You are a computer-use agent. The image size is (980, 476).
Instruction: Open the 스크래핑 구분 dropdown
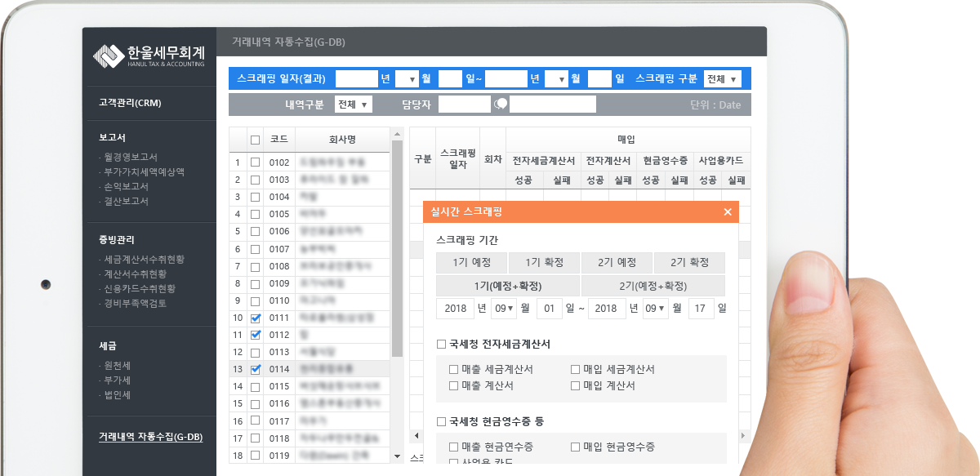[722, 79]
